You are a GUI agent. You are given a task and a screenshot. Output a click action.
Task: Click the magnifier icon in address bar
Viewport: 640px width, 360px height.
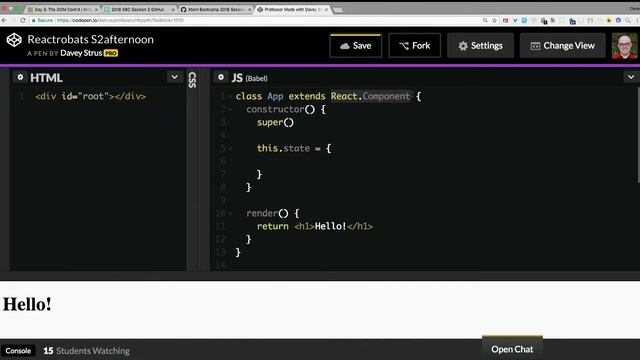(485, 20)
